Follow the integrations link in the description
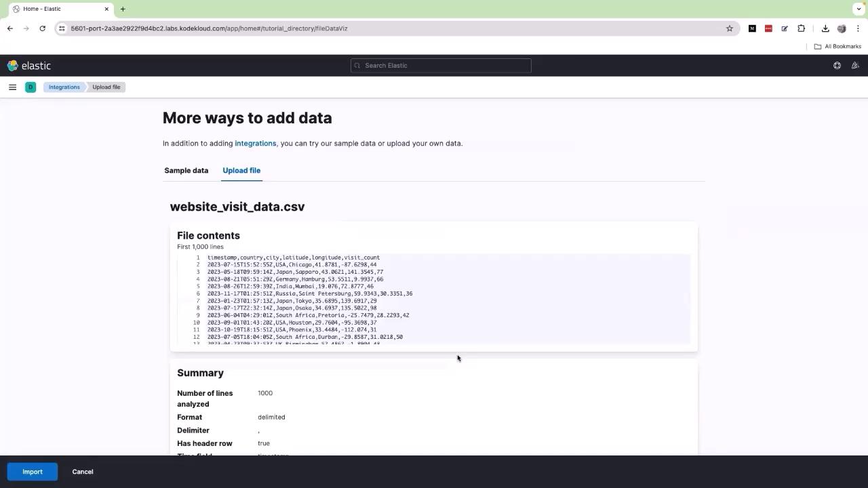The image size is (868, 488). pyautogui.click(x=256, y=144)
